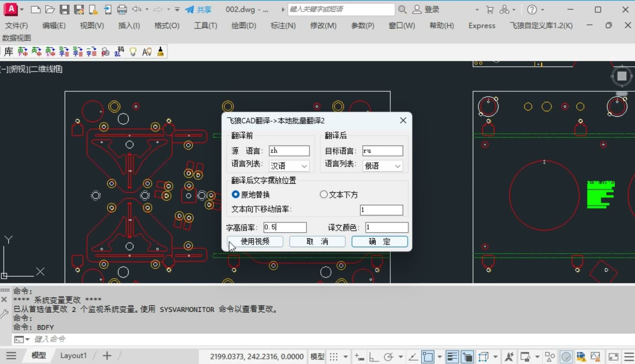Click the 共享 share button
635x364 pixels.
click(x=198, y=9)
